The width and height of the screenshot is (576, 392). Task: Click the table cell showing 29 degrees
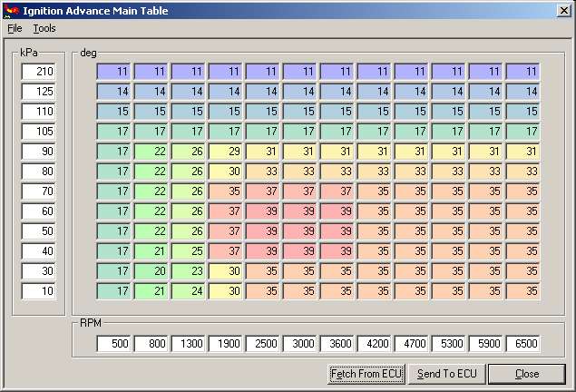226,151
